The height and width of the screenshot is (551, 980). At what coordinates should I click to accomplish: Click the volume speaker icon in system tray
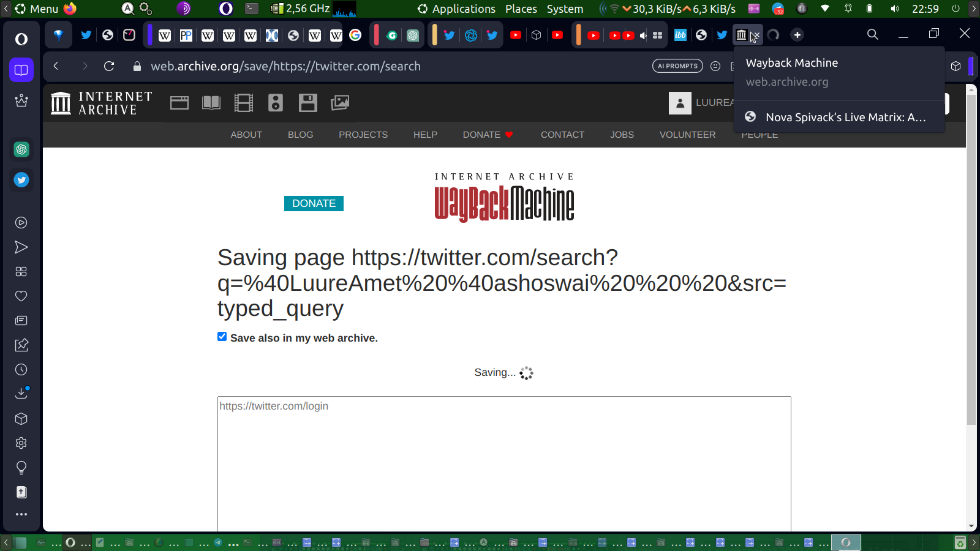pos(895,9)
